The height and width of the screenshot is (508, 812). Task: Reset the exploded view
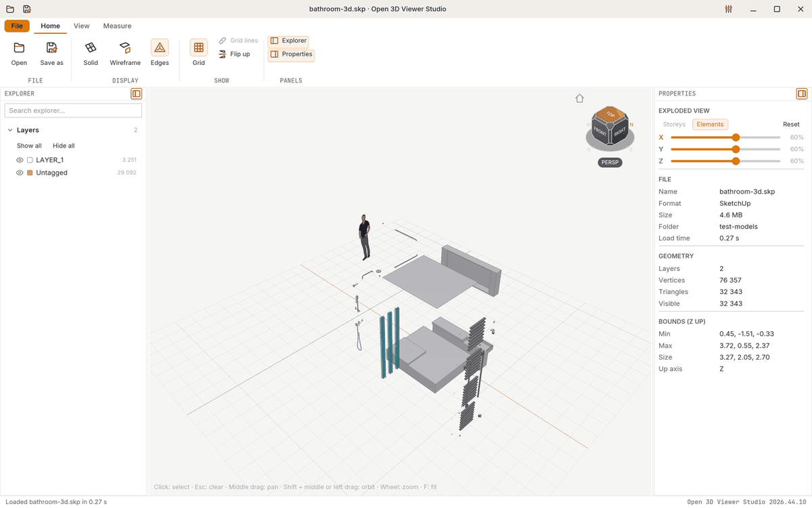pos(791,124)
